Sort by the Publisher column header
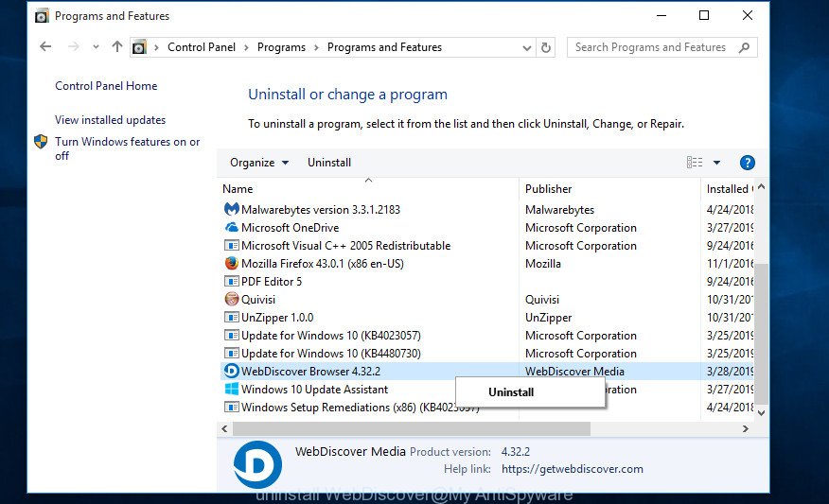829x504 pixels. (x=609, y=188)
